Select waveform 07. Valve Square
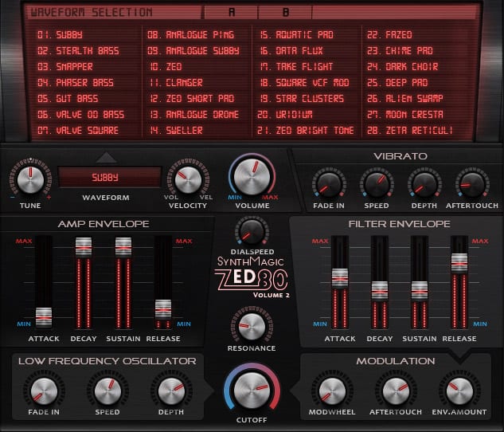The height and width of the screenshot is (432, 504). pos(78,130)
